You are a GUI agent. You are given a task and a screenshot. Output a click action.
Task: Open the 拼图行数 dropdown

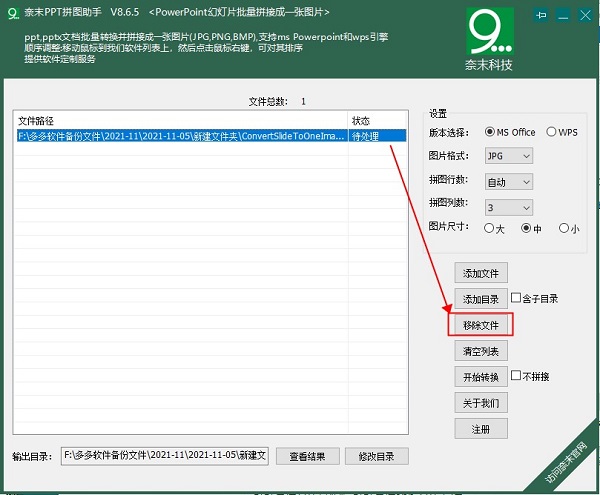[509, 182]
